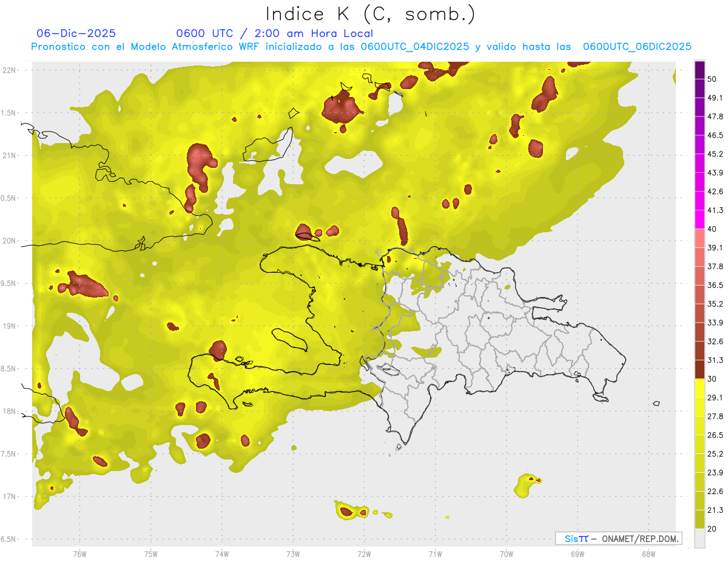This screenshot has height=562, width=728.
Task: Click the '18N' latitude label
Action: (8, 412)
